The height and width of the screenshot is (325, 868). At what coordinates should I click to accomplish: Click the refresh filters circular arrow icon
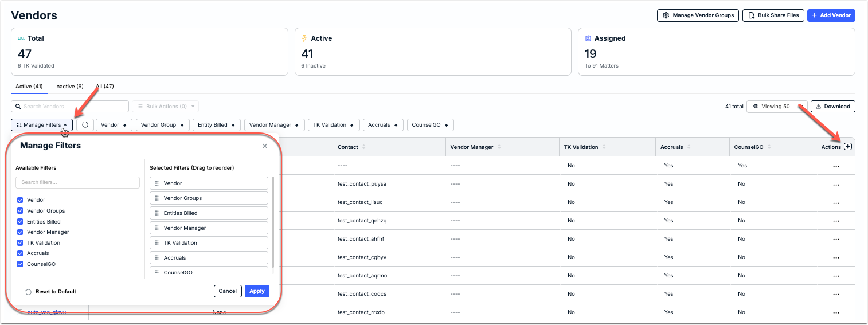85,124
